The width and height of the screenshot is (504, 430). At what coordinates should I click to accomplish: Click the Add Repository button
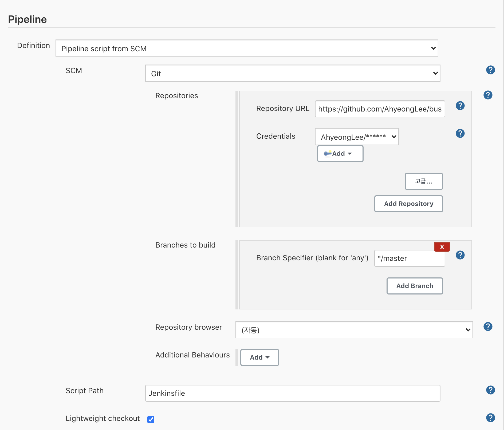click(408, 204)
